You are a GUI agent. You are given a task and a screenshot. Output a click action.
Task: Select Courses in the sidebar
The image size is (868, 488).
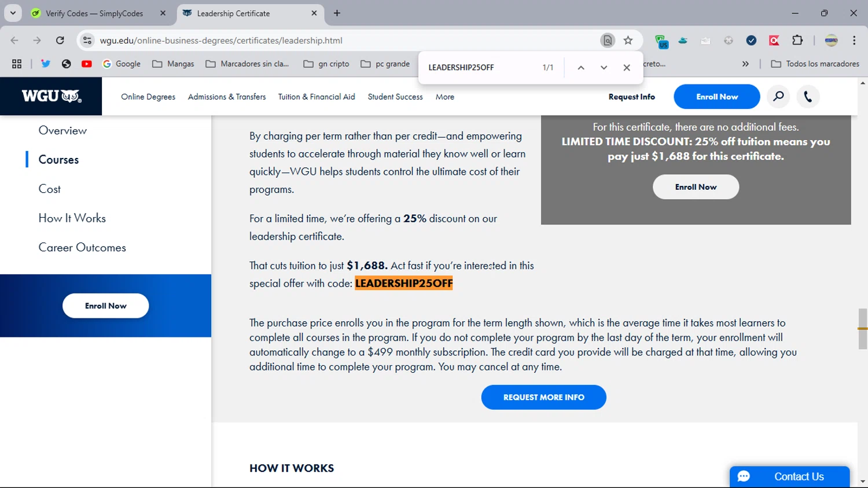click(58, 160)
